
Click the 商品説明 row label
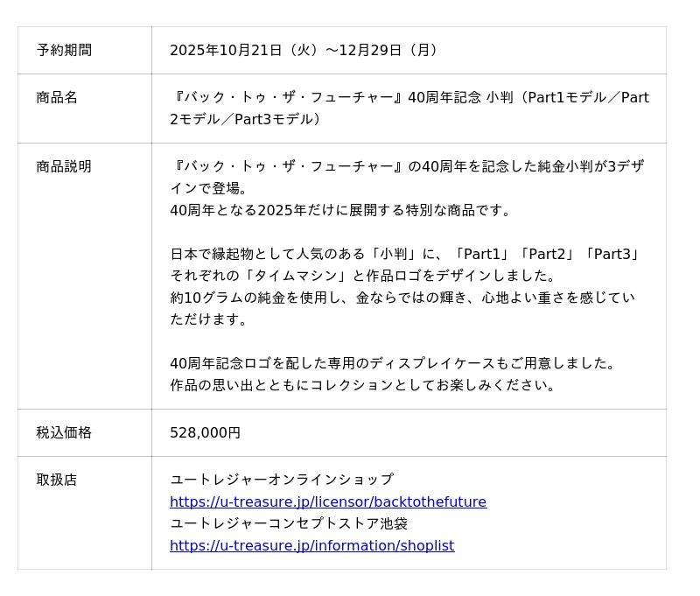64,166
